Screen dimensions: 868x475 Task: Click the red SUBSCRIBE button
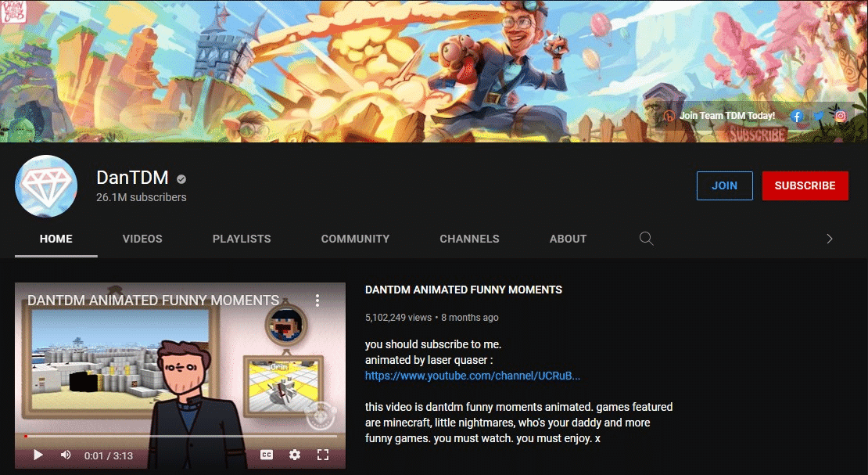pyautogui.click(x=805, y=185)
